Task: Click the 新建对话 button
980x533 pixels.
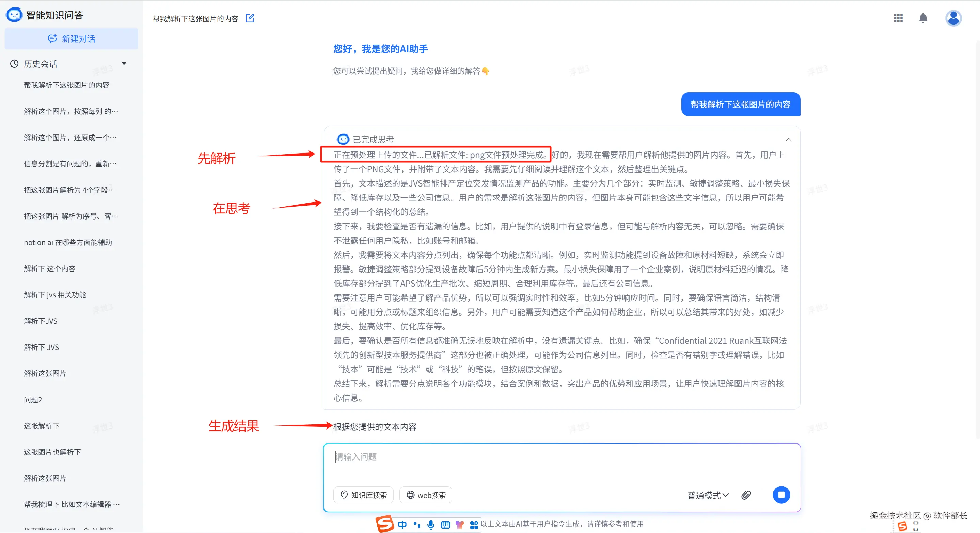Action: 72,38
